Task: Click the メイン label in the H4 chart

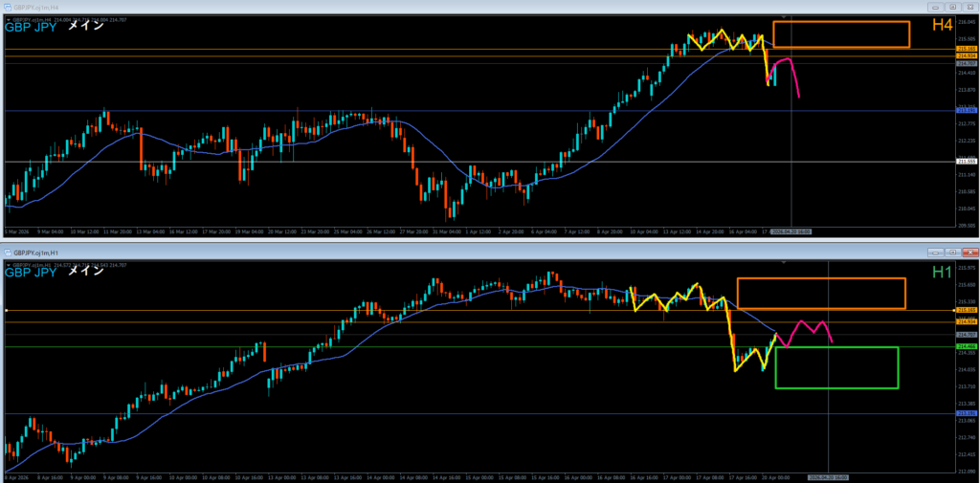Action: (x=85, y=26)
